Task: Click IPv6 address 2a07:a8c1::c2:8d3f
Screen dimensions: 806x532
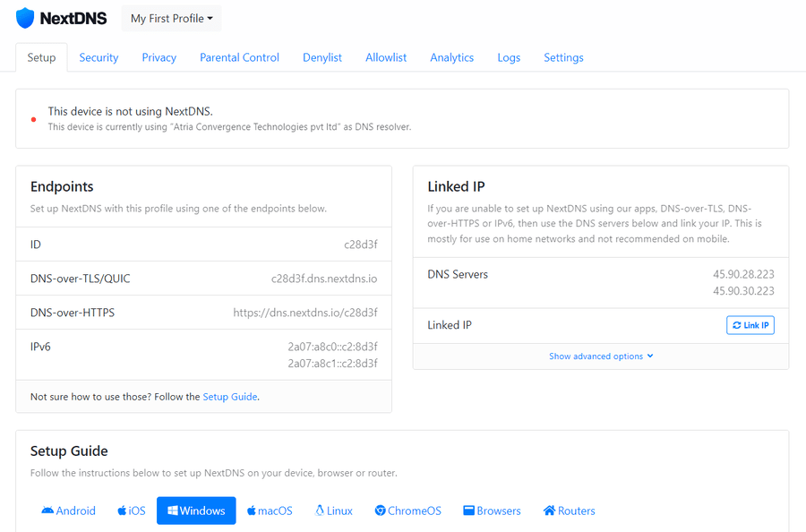Action: (x=332, y=364)
